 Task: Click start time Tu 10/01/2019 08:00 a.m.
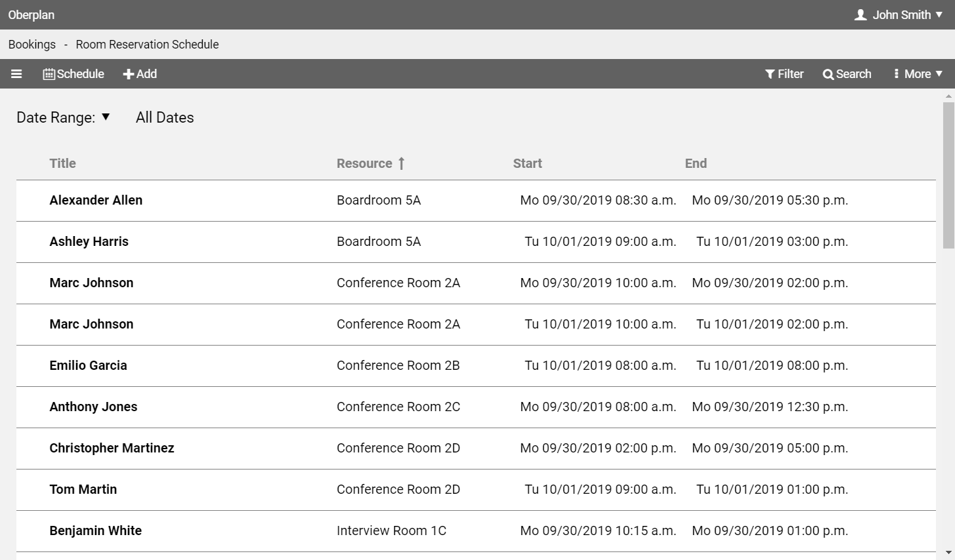(x=600, y=365)
